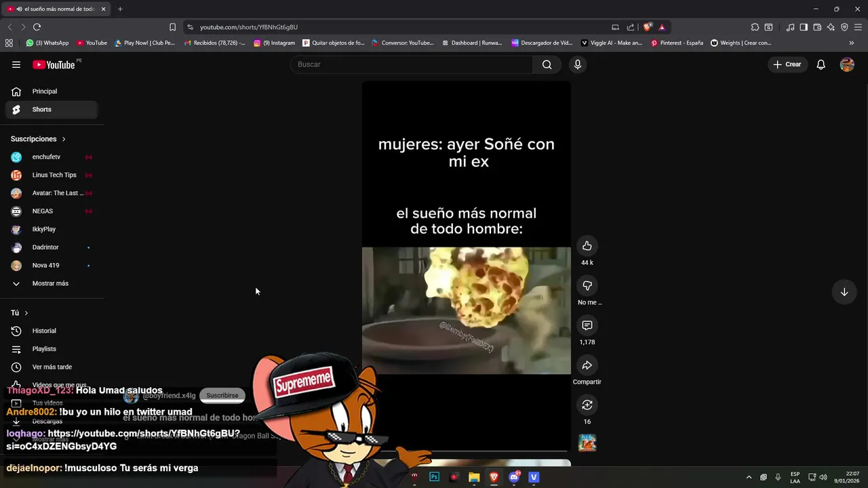This screenshot has width=868, height=488.
Task: Show hidden system tray icons
Action: click(749, 477)
